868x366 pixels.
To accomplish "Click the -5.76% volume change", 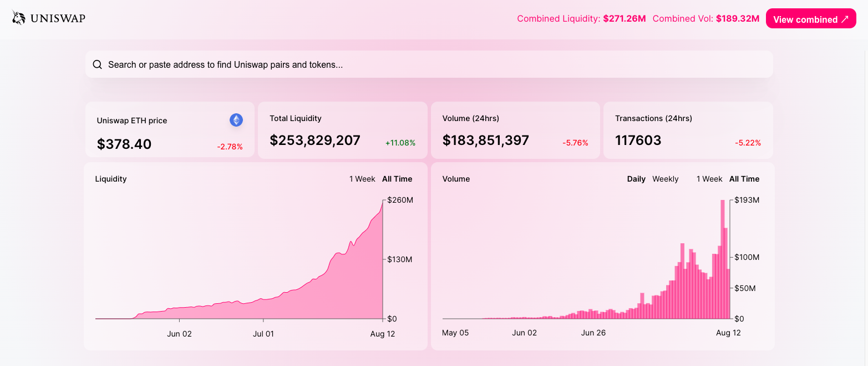I will point(575,143).
